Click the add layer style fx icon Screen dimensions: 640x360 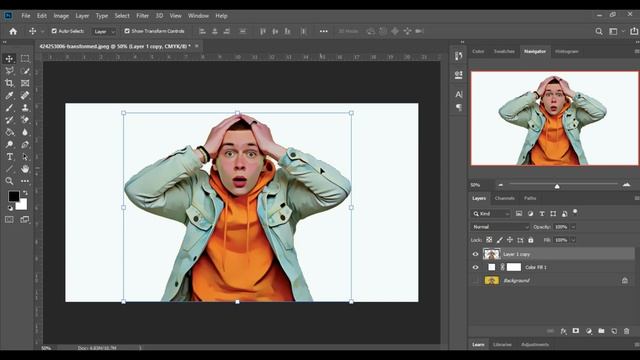[563, 331]
